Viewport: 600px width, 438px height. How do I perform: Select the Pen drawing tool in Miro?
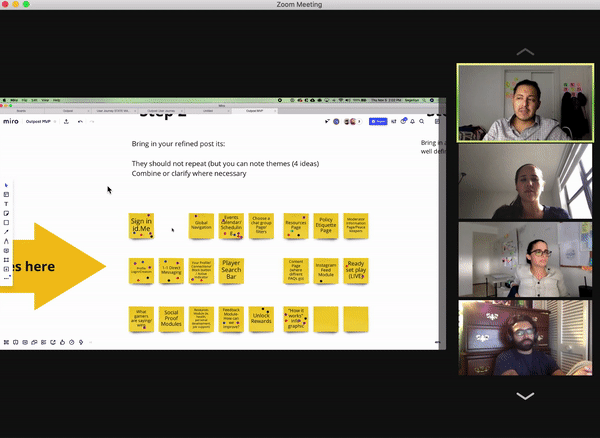point(6,241)
